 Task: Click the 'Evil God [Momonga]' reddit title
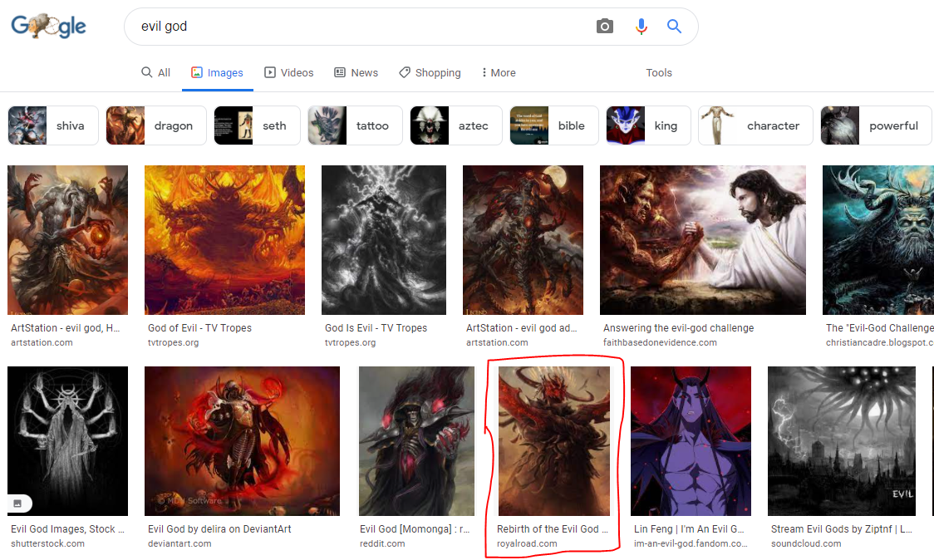click(x=415, y=529)
